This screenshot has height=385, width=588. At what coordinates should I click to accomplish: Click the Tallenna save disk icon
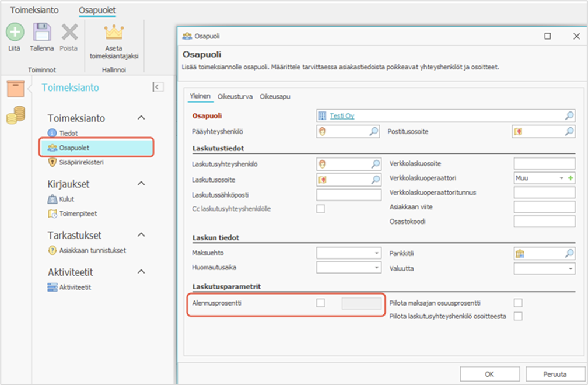[x=41, y=32]
